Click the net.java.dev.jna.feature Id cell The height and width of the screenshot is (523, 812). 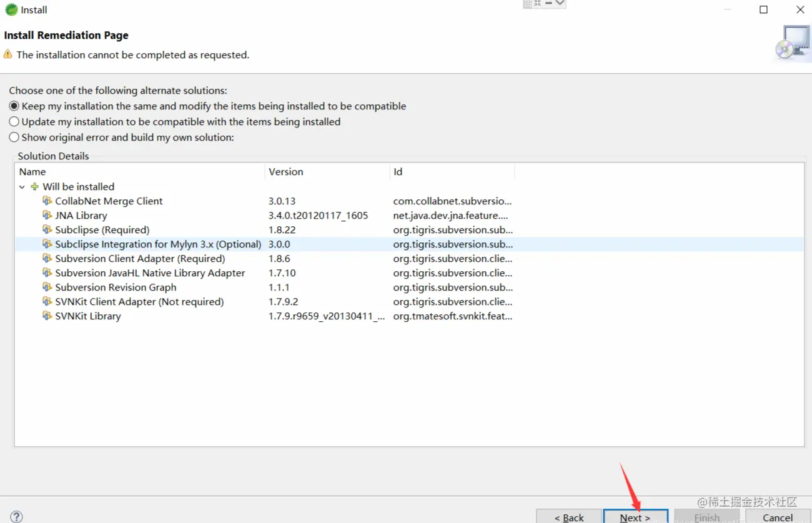pyautogui.click(x=450, y=216)
